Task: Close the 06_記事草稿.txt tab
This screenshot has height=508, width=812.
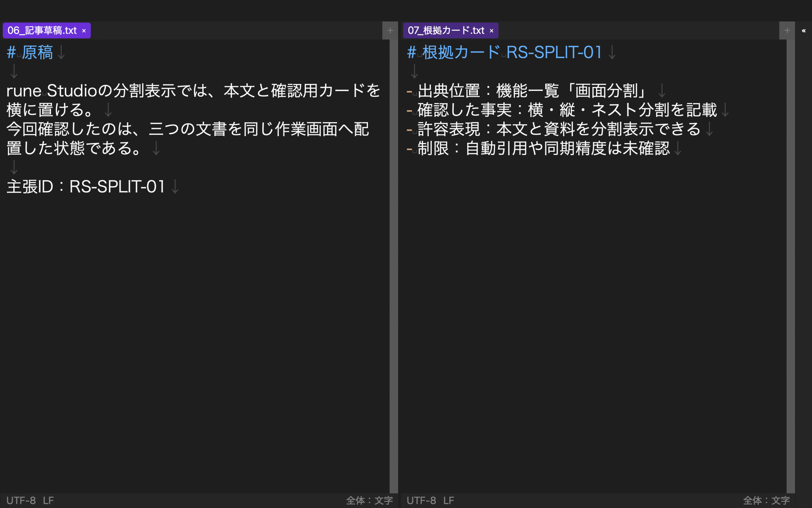Action: [84, 31]
